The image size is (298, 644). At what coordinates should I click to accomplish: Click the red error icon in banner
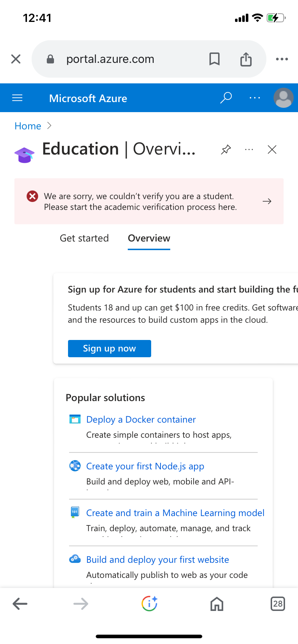(32, 196)
